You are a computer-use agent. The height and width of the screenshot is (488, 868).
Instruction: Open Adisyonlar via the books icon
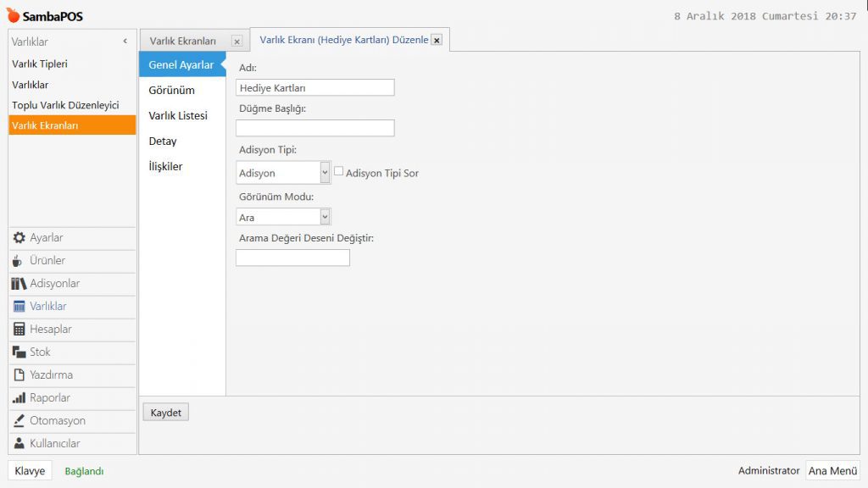tap(19, 284)
